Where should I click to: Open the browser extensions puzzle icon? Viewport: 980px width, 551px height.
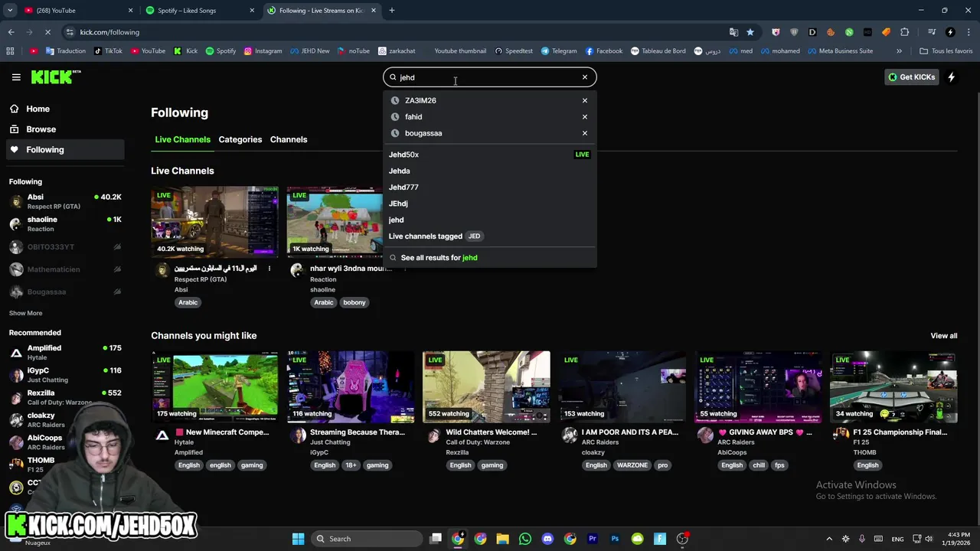(x=905, y=32)
